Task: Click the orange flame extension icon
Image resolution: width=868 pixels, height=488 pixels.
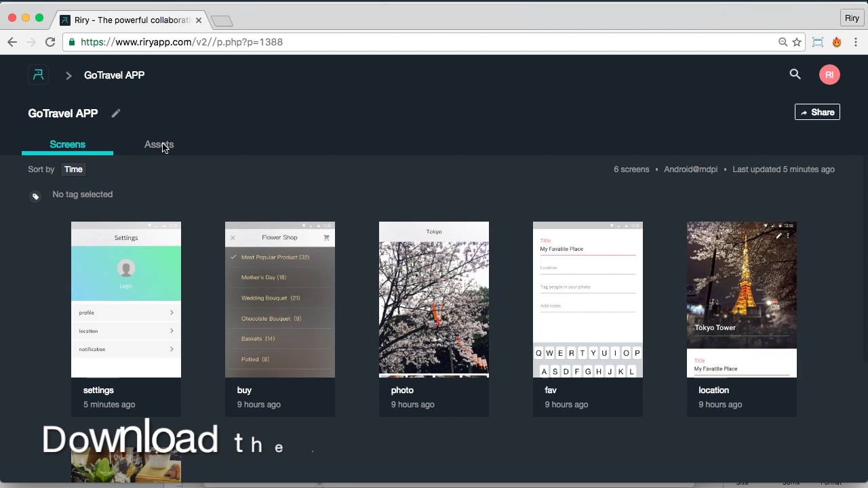Action: pyautogui.click(x=837, y=42)
